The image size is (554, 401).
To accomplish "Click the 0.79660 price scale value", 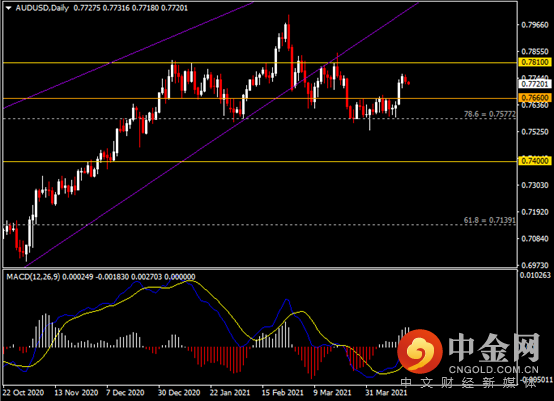I will point(535,25).
